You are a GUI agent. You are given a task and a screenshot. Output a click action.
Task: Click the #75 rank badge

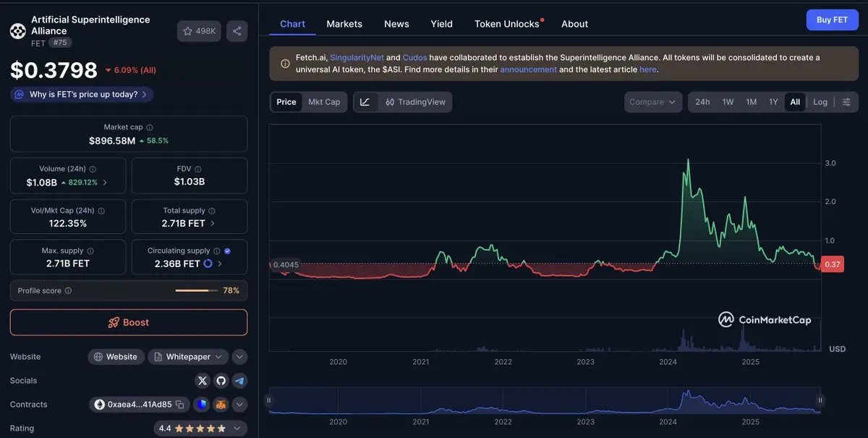(60, 43)
